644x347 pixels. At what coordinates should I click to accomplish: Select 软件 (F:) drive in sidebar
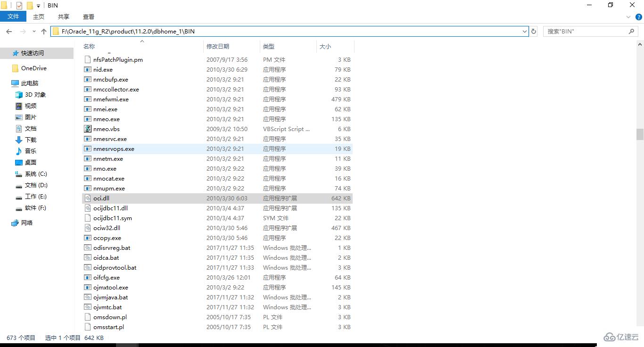[x=35, y=208]
